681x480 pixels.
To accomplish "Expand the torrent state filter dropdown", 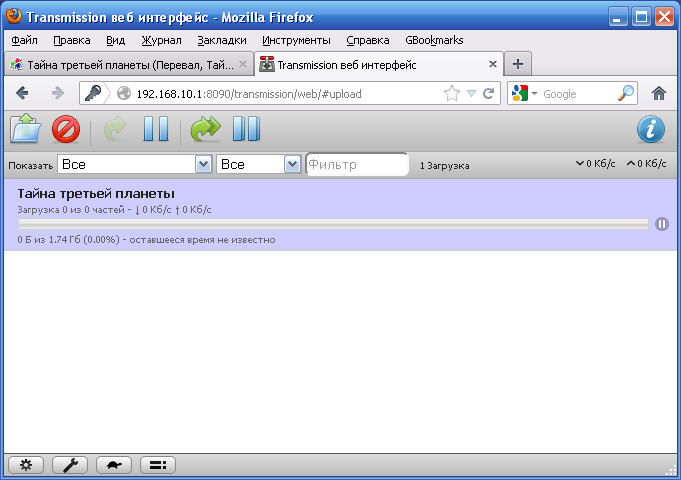I will coord(203,164).
